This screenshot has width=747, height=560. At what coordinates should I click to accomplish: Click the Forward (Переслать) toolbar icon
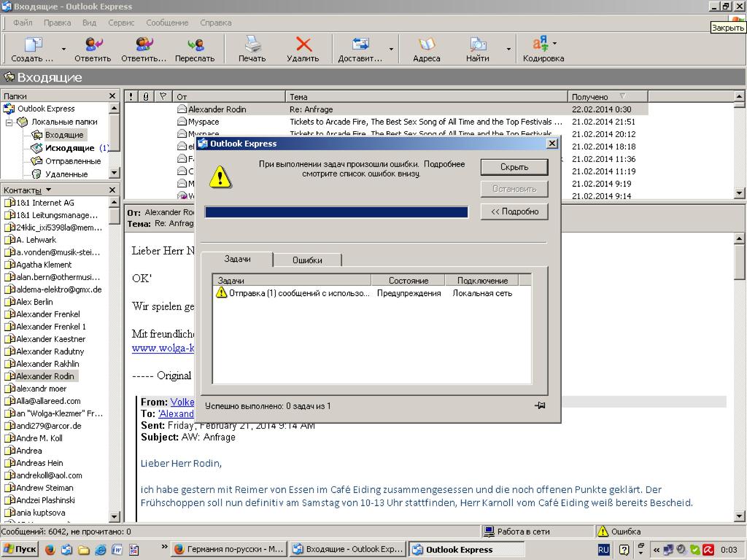pos(195,48)
